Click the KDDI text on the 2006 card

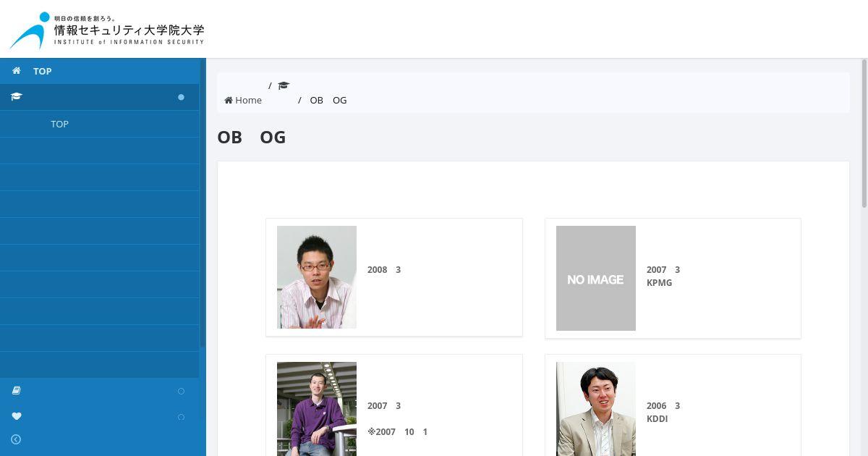pos(657,418)
